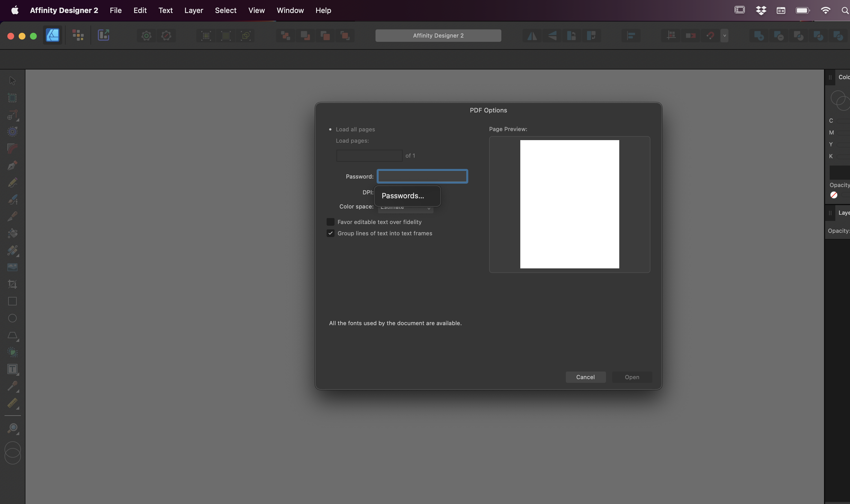Switch to the Pixel Persona

(x=78, y=35)
